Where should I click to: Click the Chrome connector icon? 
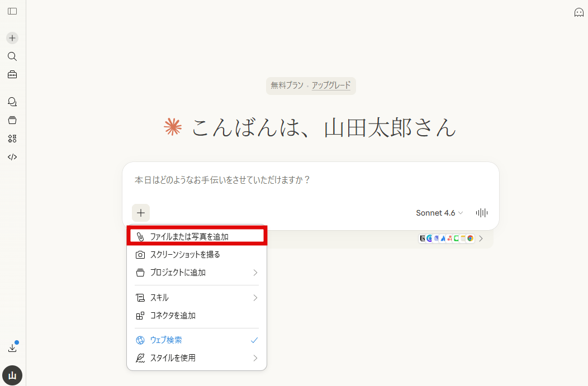tap(470, 238)
